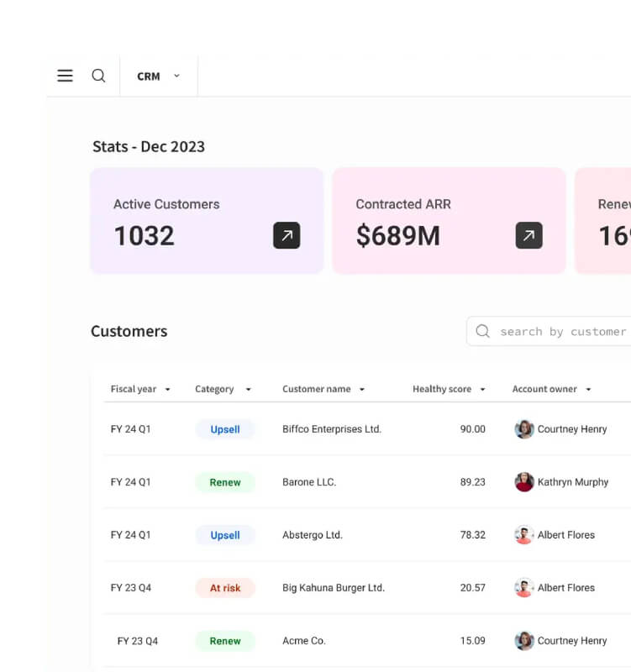Click Kathryn Murphy avatar
Viewport: 631px width, 672px height.
click(x=523, y=482)
